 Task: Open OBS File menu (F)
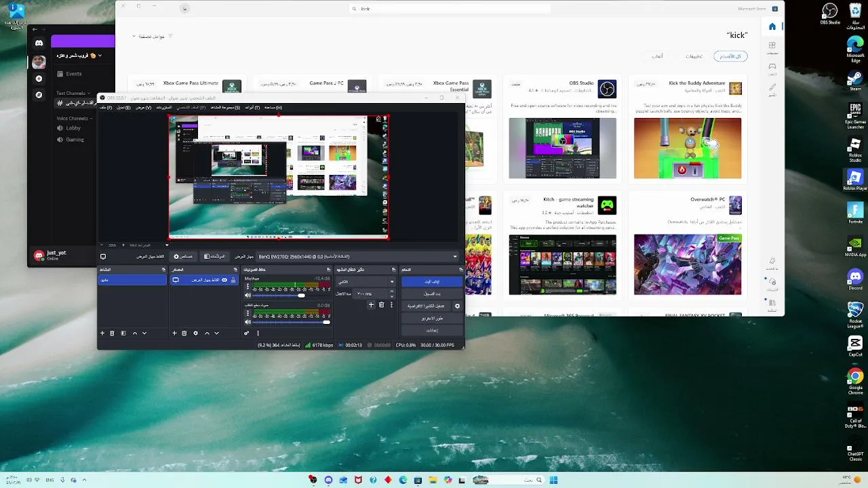tap(106, 107)
